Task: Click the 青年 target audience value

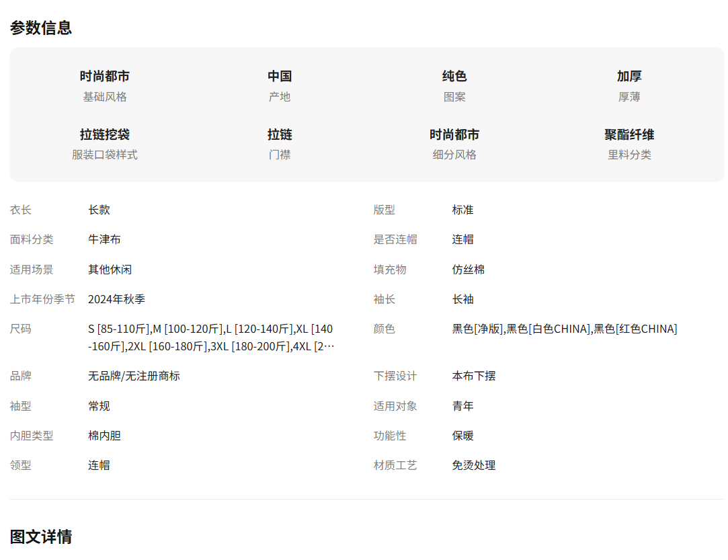Action: [462, 406]
